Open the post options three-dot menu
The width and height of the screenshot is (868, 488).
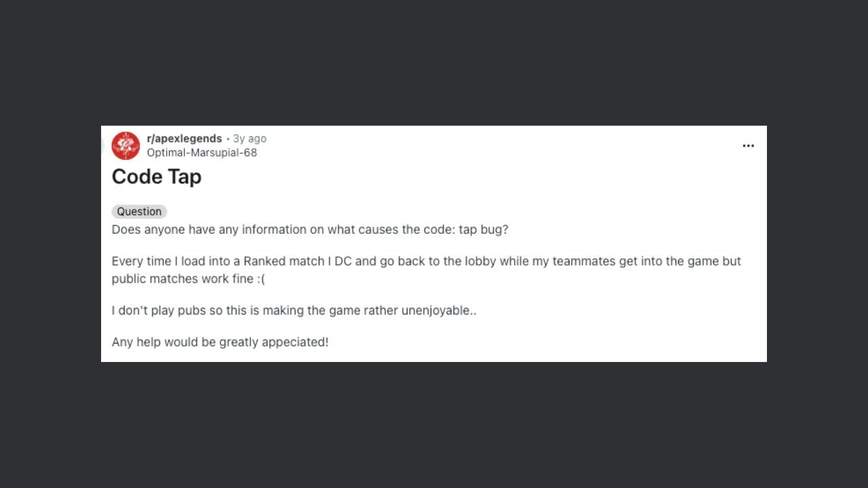748,146
